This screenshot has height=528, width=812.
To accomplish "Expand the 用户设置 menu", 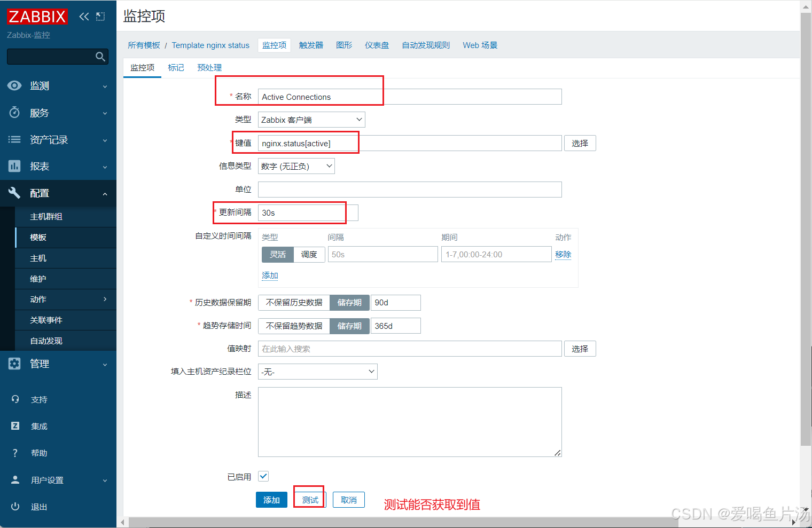I will click(x=105, y=480).
